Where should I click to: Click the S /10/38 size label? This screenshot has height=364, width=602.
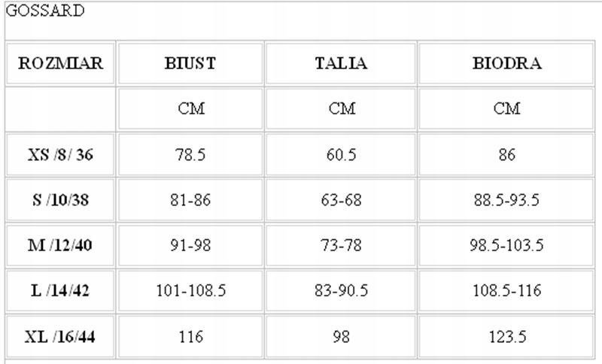tap(60, 200)
